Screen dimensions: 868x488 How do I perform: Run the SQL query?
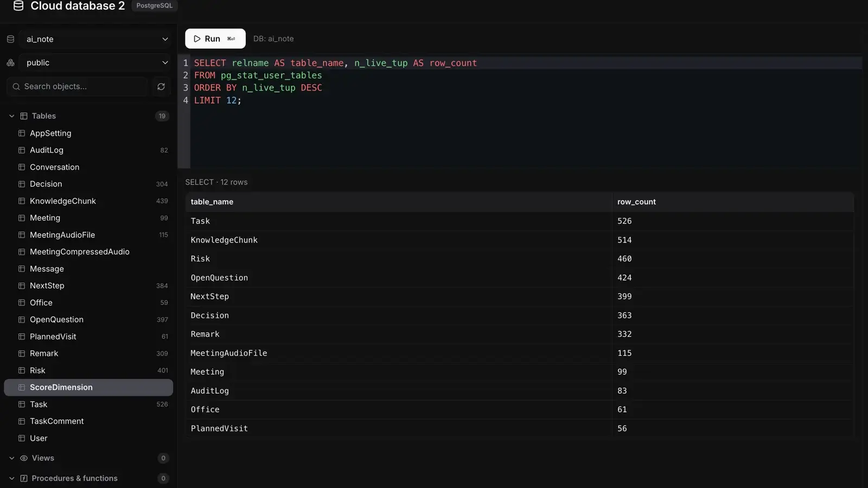point(215,38)
